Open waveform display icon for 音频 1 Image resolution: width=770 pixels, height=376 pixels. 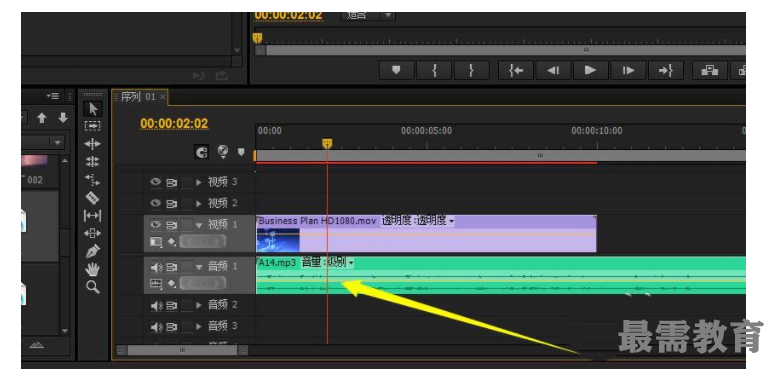coord(156,283)
